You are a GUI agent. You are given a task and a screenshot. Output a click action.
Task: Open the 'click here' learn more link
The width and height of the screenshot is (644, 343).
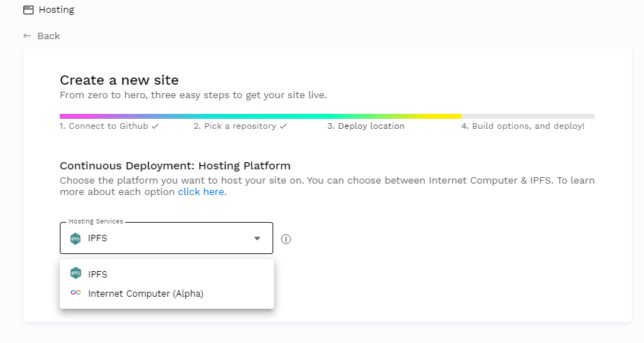(202, 192)
